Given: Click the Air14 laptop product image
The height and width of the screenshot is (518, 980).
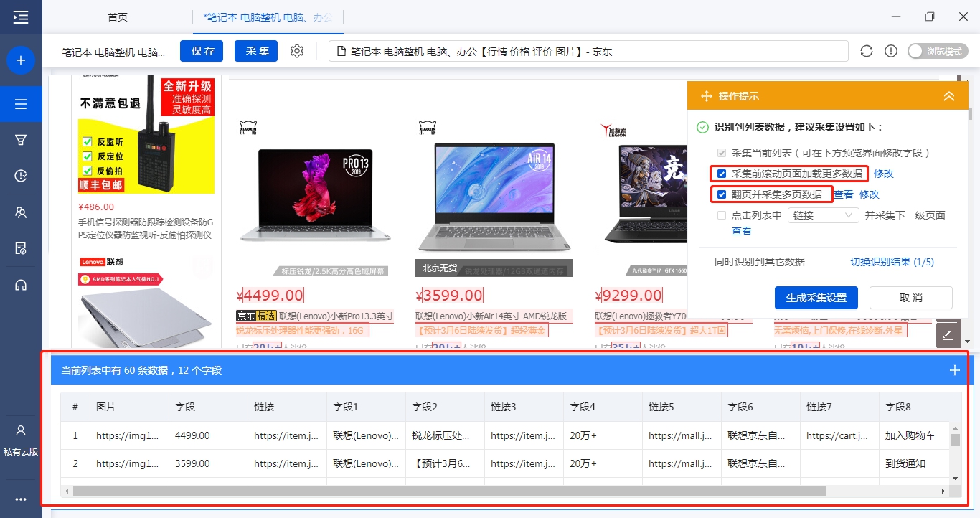Looking at the screenshot, I should [494, 198].
